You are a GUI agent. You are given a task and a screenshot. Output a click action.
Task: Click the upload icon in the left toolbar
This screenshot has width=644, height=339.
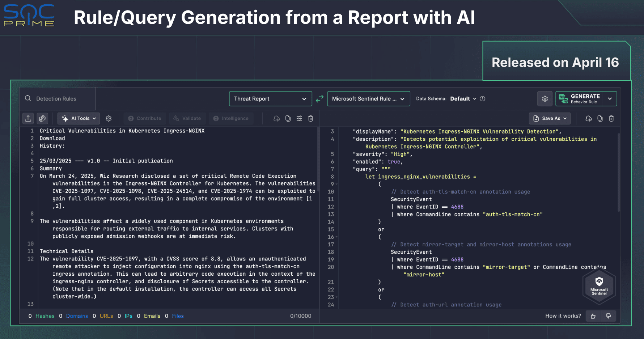(x=28, y=118)
